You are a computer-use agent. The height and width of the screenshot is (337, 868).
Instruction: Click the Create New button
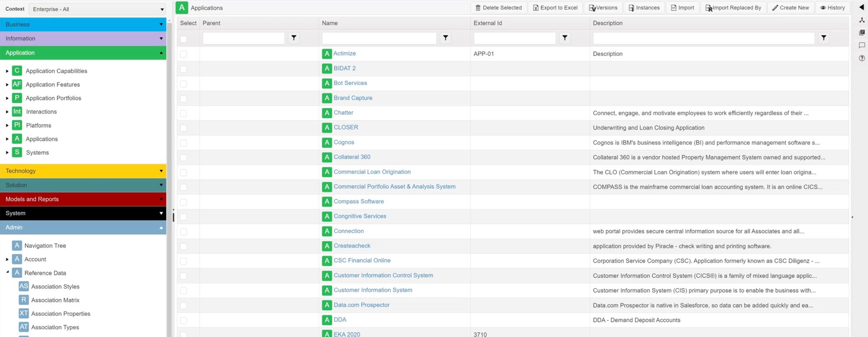790,8
